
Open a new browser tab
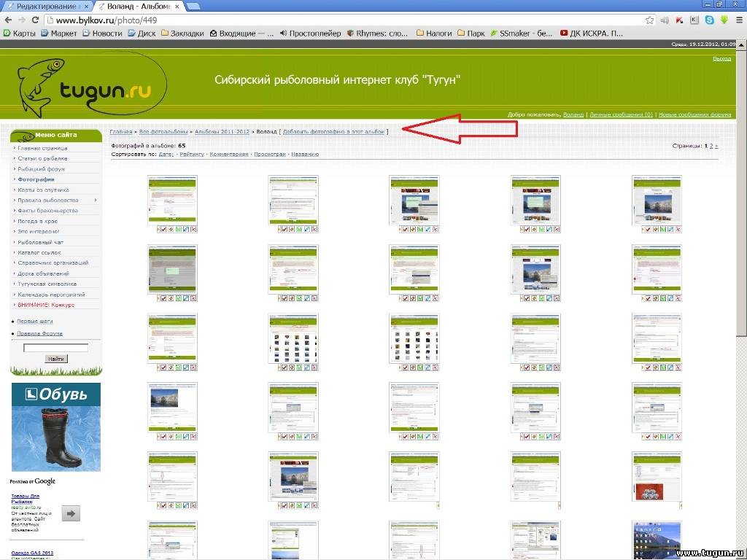click(193, 6)
